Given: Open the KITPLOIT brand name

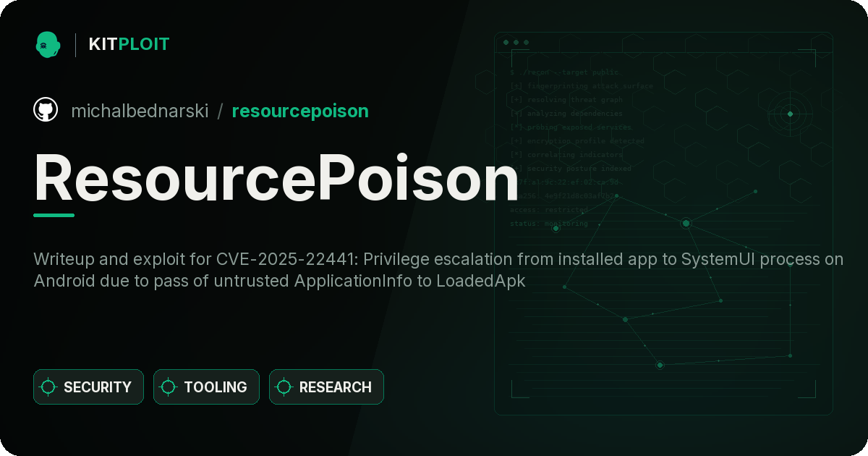Looking at the screenshot, I should point(129,44).
